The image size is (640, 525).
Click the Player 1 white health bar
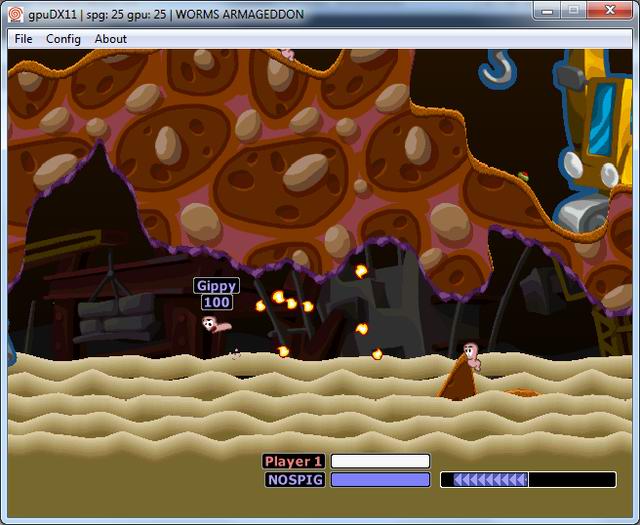(380, 461)
